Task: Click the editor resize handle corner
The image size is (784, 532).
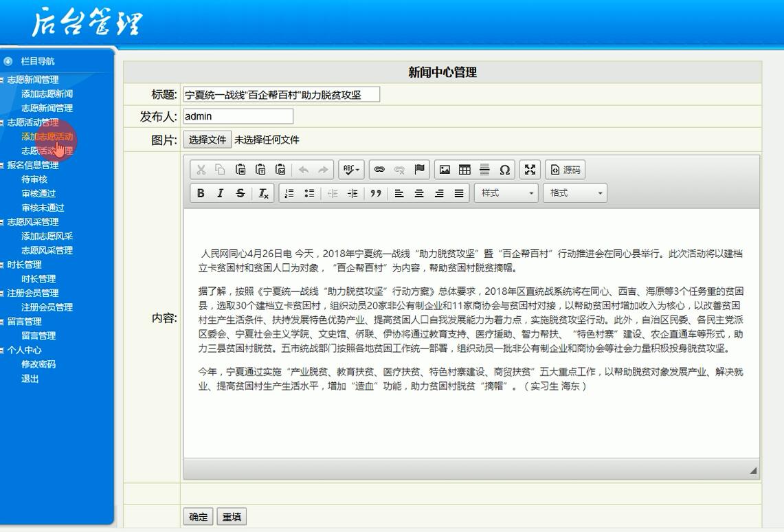Action: click(753, 471)
